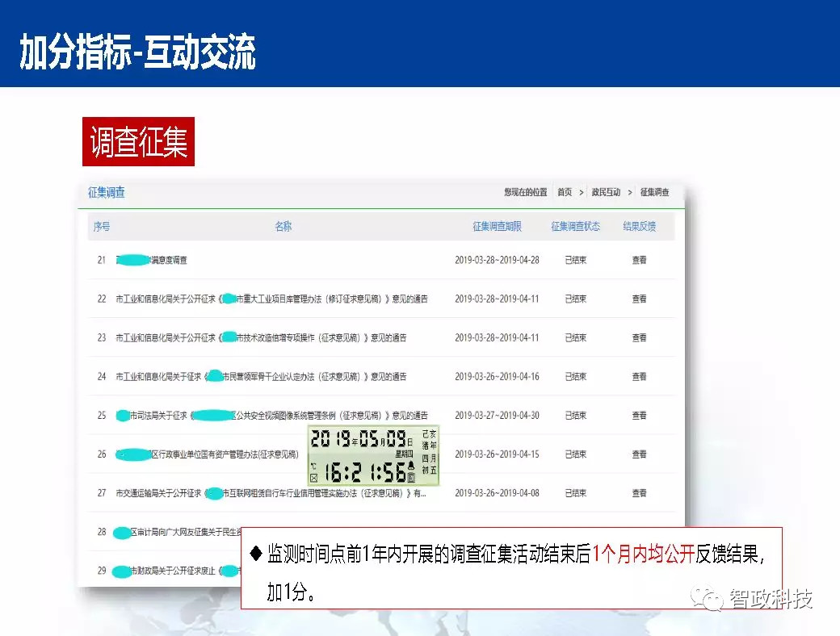Open the 首页 breadcrumb link
The width and height of the screenshot is (840, 636).
566,192
